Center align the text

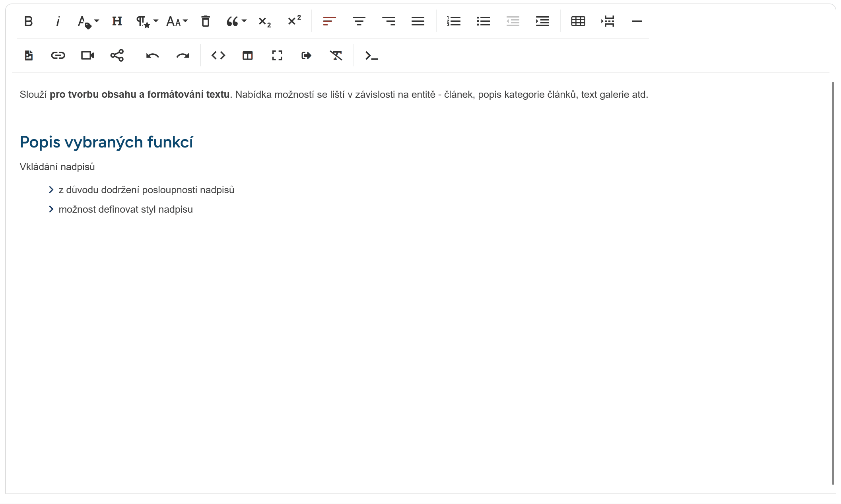[x=359, y=21]
